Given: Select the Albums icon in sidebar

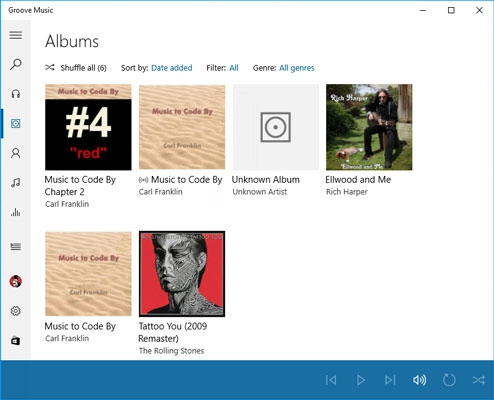Looking at the screenshot, I should pyautogui.click(x=16, y=124).
